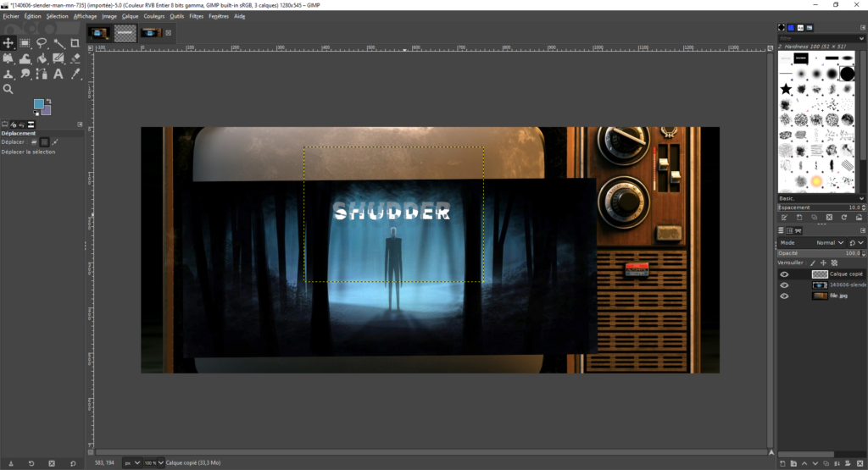Click the purple background color swatch

[47, 111]
